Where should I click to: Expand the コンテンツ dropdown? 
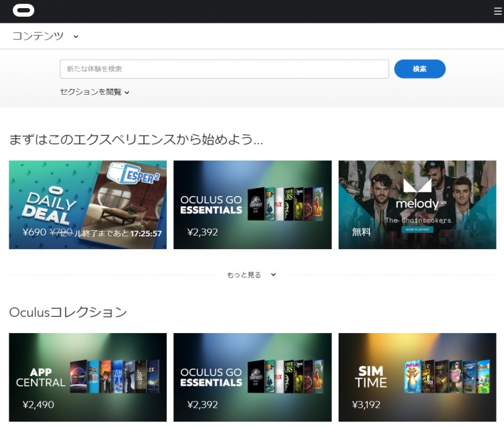coord(45,36)
